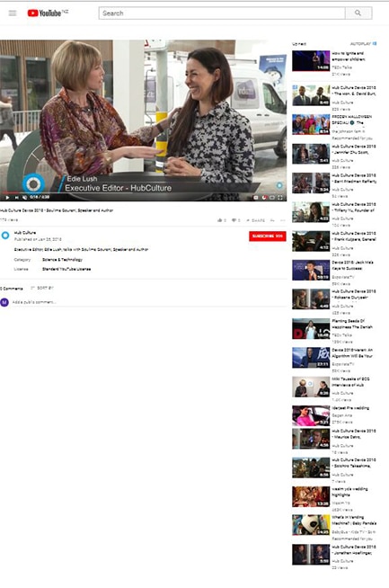
Task: Share the video
Action: pyautogui.click(x=255, y=220)
